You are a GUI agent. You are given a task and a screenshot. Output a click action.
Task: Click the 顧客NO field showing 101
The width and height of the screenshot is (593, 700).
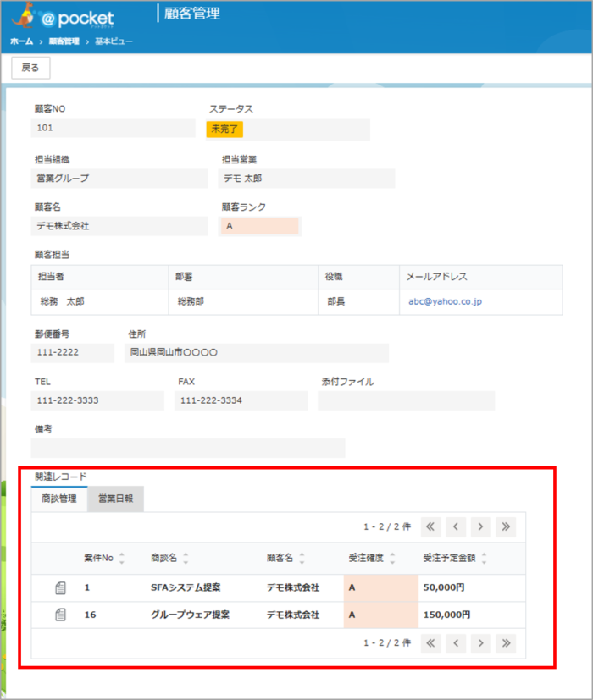tap(113, 128)
